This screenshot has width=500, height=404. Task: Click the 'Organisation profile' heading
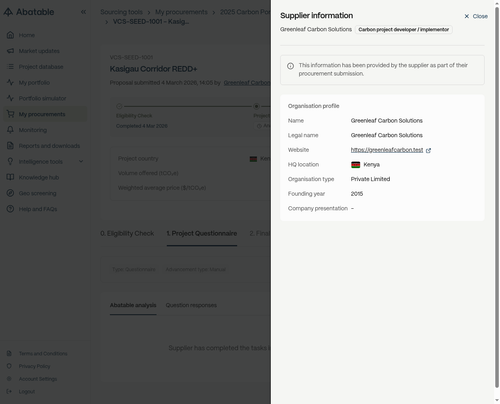tap(313, 106)
